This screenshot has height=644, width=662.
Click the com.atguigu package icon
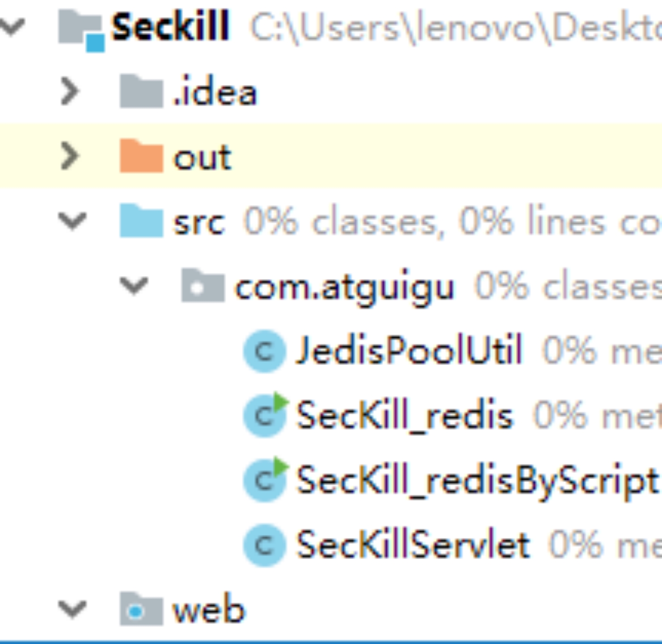coord(202,286)
